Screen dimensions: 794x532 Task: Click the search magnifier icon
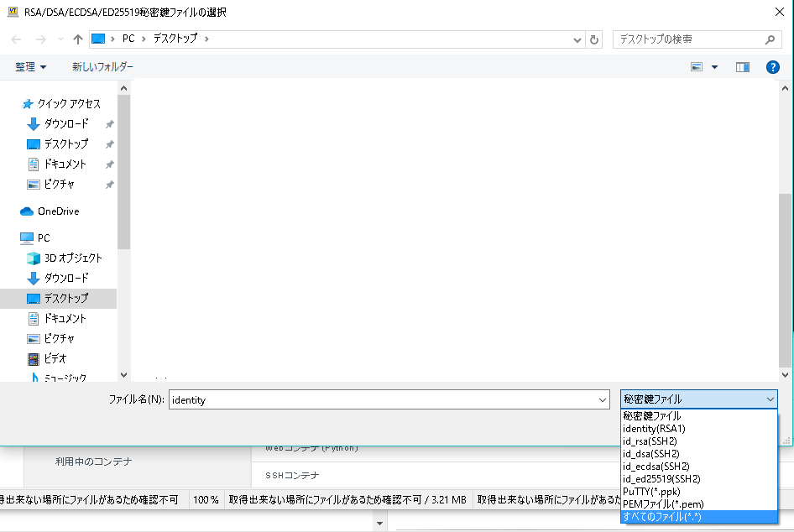point(770,39)
